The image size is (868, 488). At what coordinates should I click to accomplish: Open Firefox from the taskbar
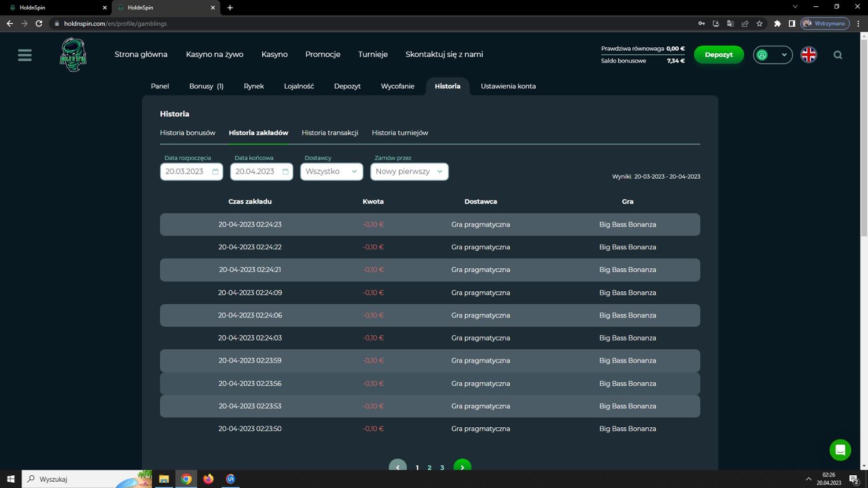208,479
